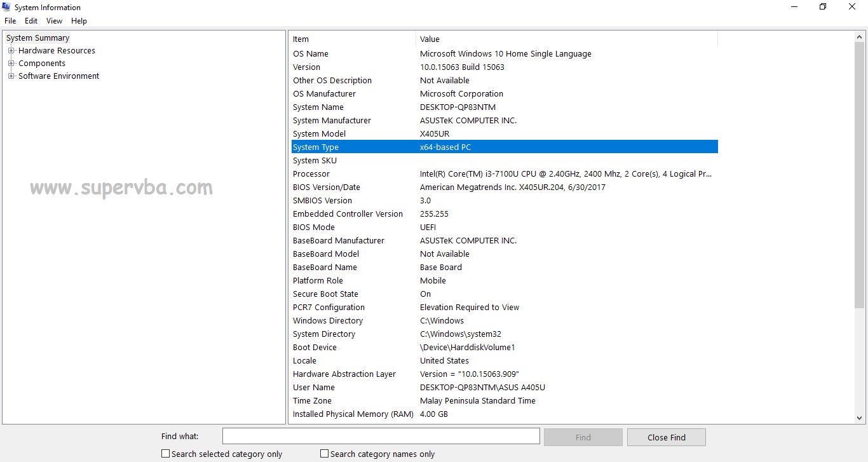The width and height of the screenshot is (868, 462).
Task: Select the Hardware Resources tree item
Action: point(57,51)
